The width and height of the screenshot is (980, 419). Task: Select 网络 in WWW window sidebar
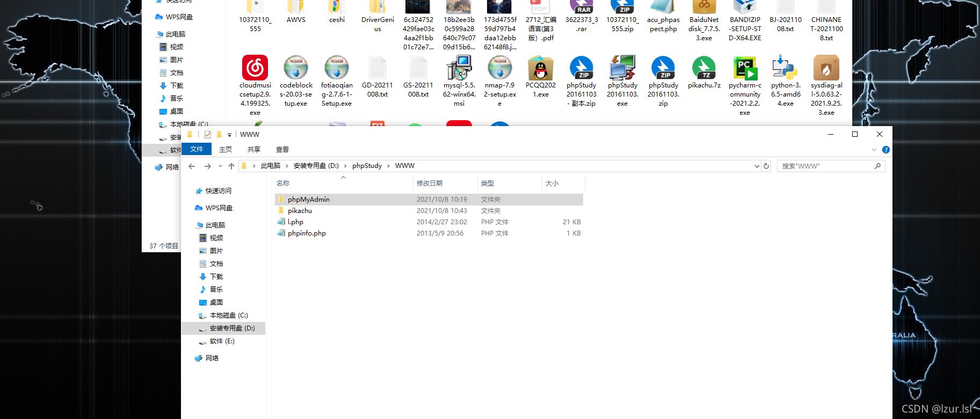212,358
